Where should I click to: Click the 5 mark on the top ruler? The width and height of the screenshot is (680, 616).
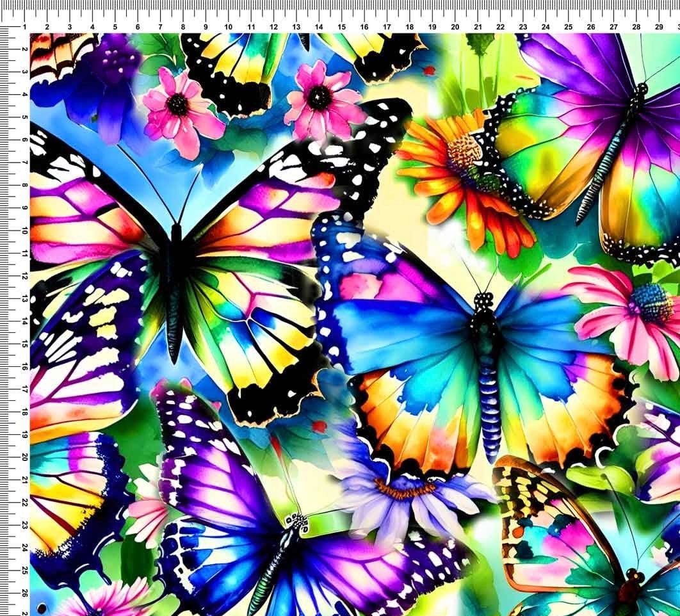coord(115,26)
